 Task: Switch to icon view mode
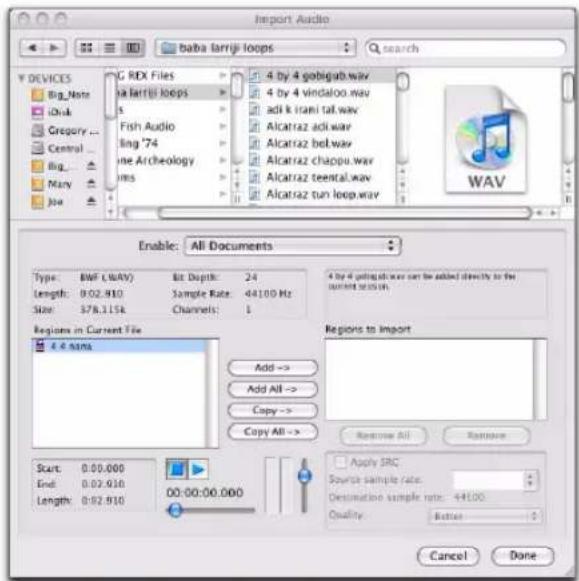tap(87, 48)
